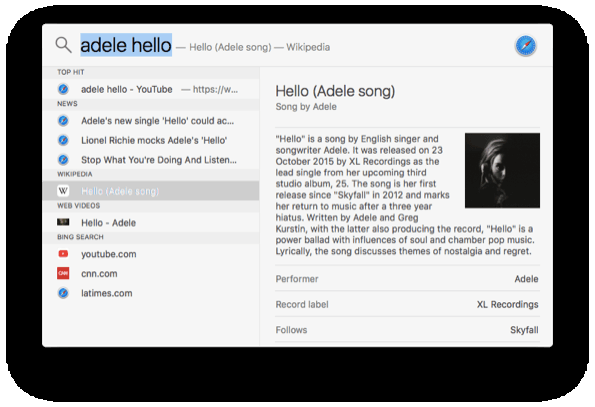Open the latimes.com Bing result

(151, 293)
